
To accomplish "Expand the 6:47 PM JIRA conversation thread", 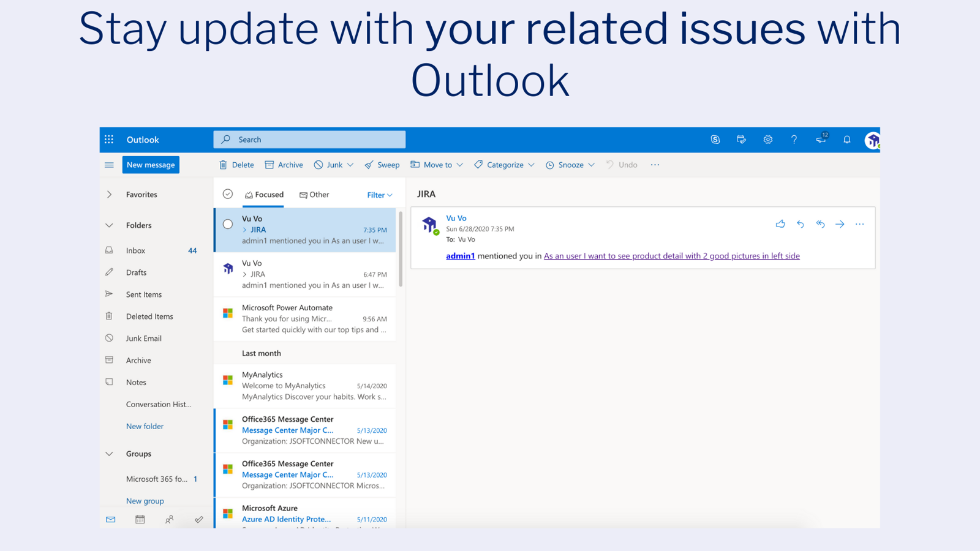I will [245, 274].
